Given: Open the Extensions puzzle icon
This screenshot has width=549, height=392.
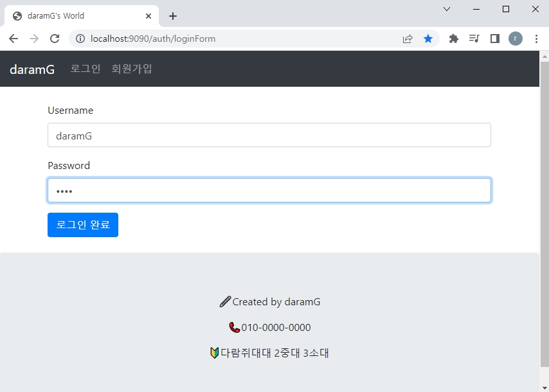Looking at the screenshot, I should tap(454, 39).
